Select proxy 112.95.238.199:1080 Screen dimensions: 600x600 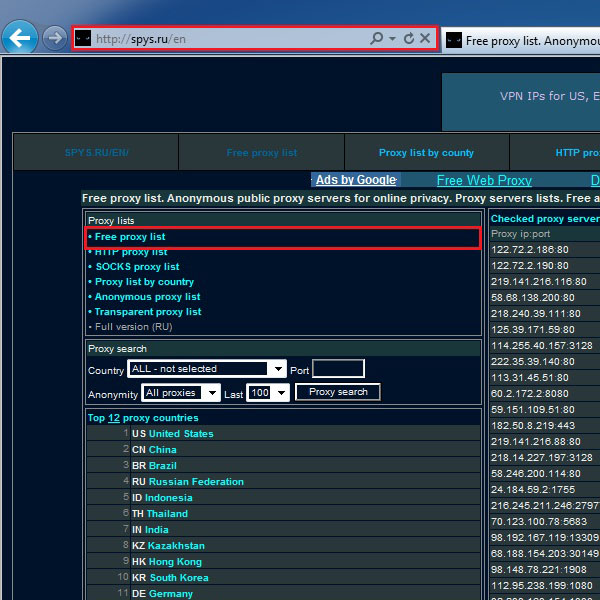(x=542, y=586)
